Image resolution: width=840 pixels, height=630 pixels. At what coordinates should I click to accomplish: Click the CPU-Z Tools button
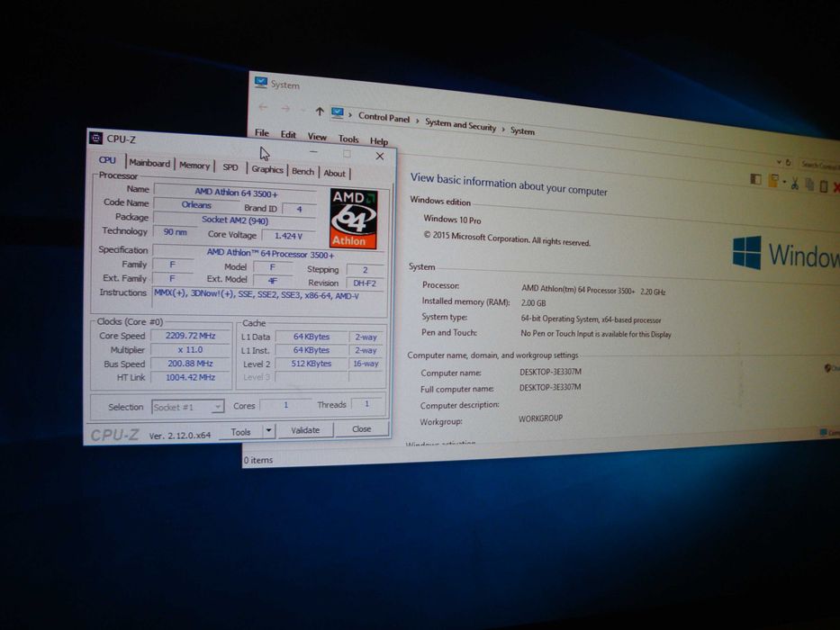(x=241, y=431)
